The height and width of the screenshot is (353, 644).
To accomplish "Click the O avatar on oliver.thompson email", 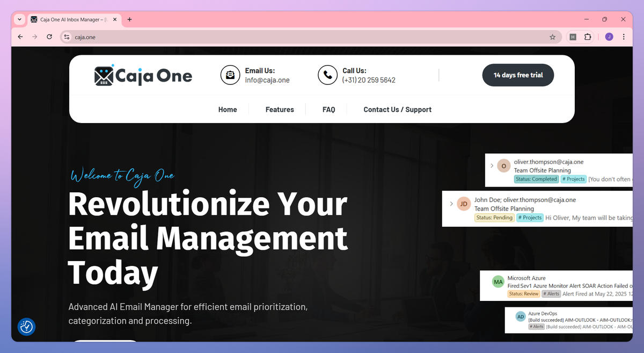I will [x=503, y=166].
